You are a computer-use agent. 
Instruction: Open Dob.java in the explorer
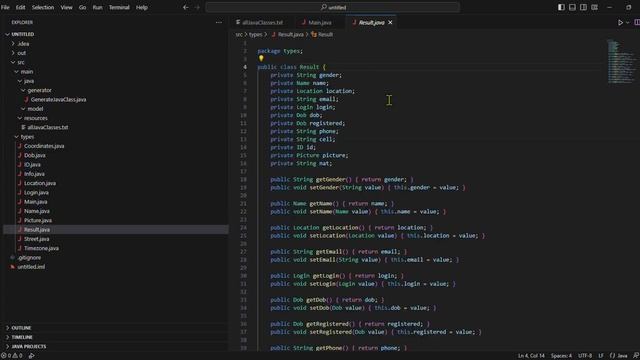click(x=35, y=155)
